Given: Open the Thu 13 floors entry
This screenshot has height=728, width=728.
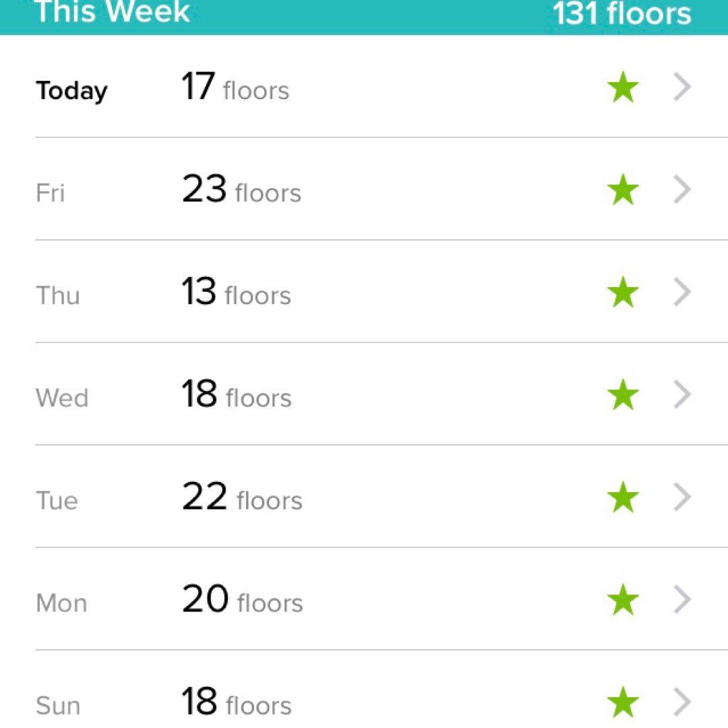Looking at the screenshot, I should pyautogui.click(x=235, y=293).
